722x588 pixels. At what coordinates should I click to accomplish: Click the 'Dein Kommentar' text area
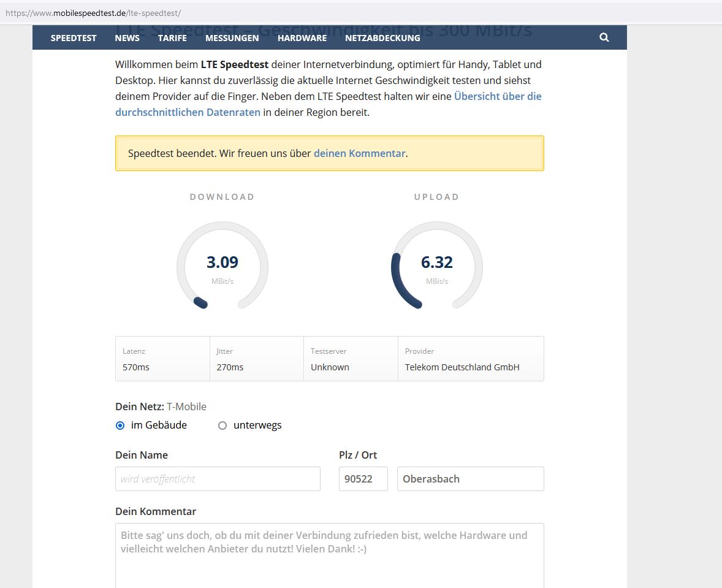point(329,555)
